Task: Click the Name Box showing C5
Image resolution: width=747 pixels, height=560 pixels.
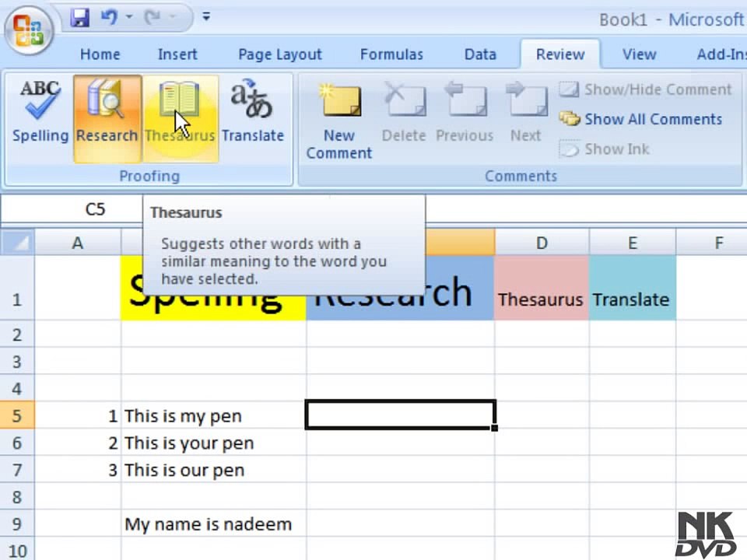Action: coord(72,209)
